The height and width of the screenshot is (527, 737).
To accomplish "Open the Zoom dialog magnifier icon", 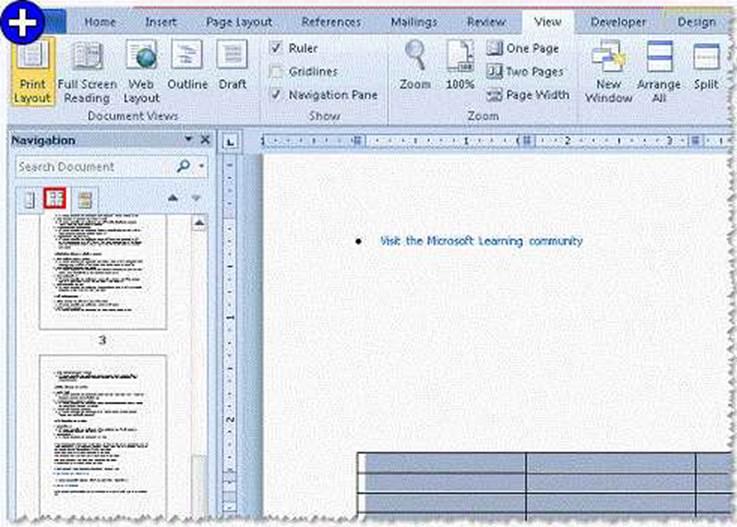I will [415, 66].
